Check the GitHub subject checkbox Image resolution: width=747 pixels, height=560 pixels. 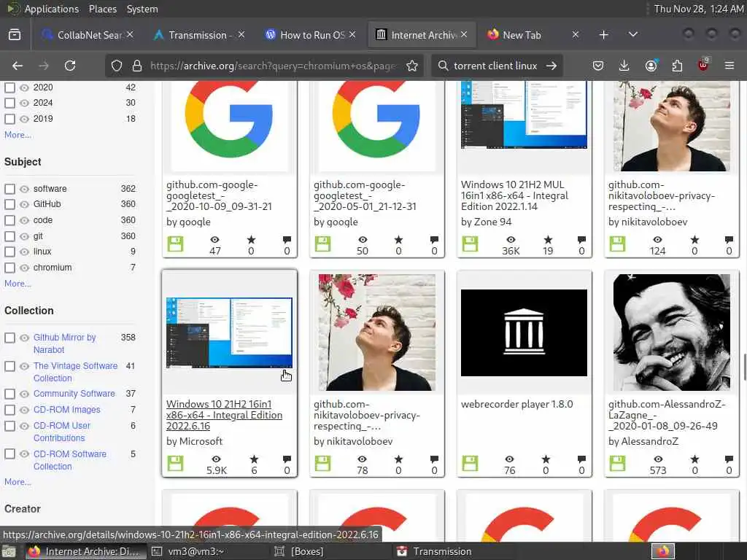(9, 204)
